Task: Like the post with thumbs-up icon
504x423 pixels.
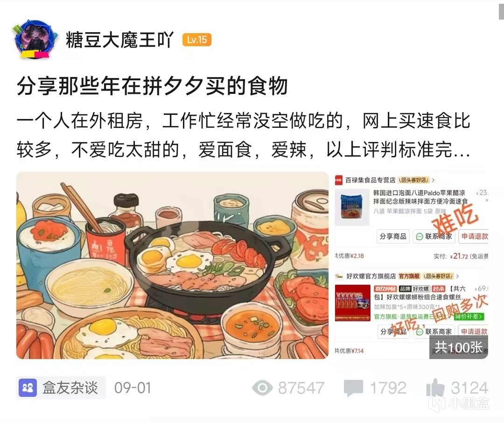Action: click(x=435, y=388)
